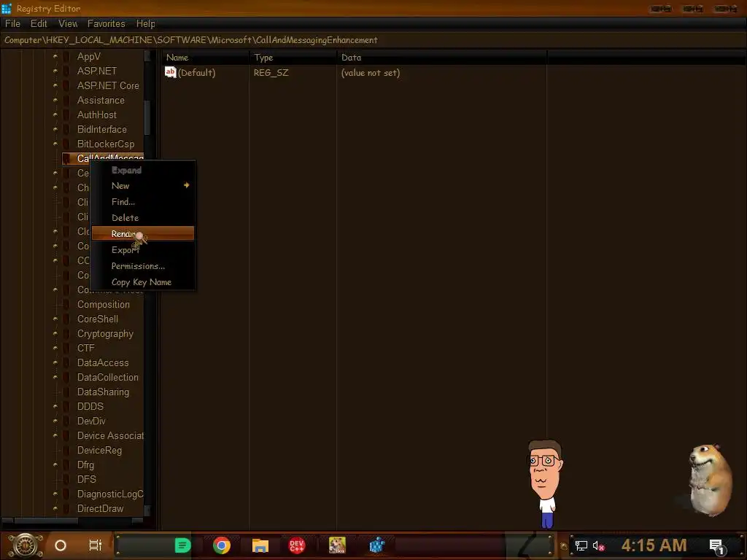
Task: Click the AuthHost key folder icon
Action: click(67, 114)
